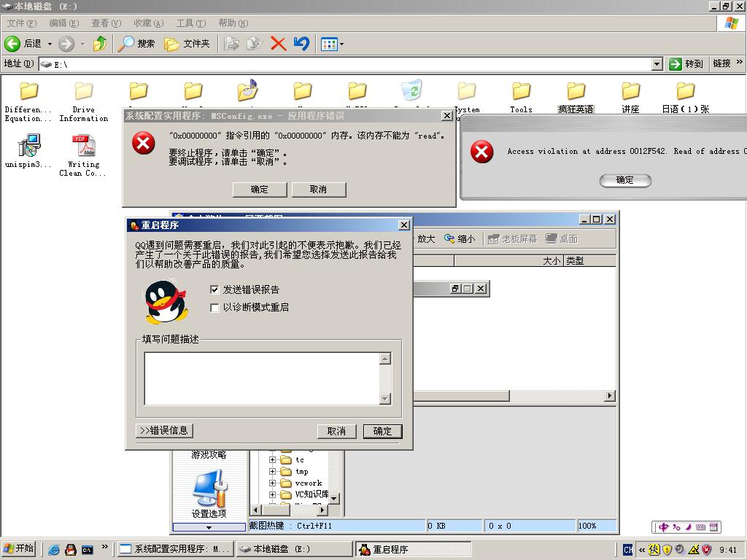Select the Tools folder icon
This screenshot has width=747, height=560.
point(521,90)
